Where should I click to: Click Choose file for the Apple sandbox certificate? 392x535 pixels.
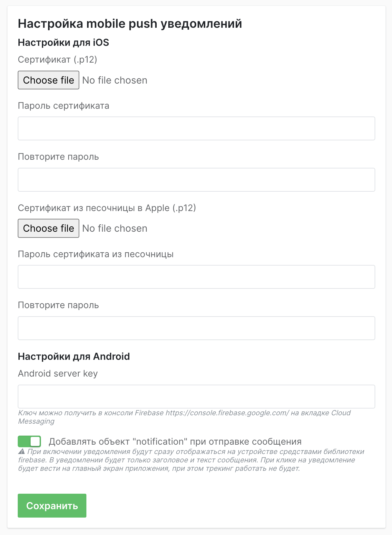(48, 228)
